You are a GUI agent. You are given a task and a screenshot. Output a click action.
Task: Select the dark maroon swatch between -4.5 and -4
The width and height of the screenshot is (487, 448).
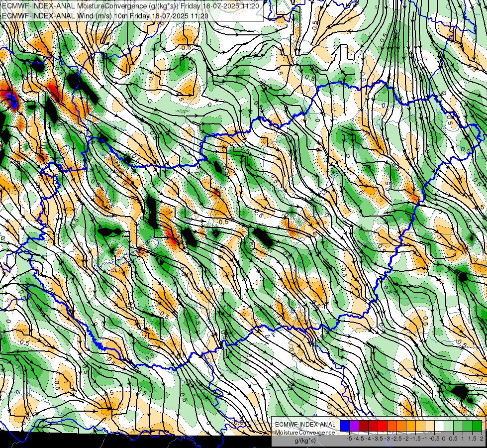click(x=364, y=426)
